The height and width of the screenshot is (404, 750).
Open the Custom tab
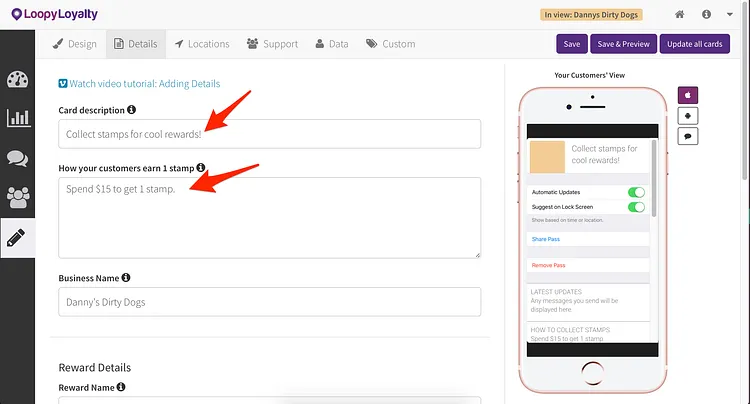click(391, 44)
